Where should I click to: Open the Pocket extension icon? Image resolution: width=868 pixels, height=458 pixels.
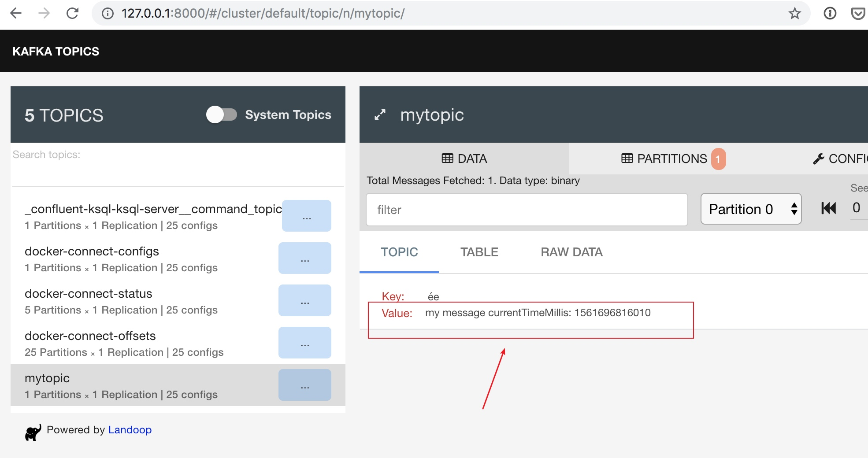(x=858, y=14)
